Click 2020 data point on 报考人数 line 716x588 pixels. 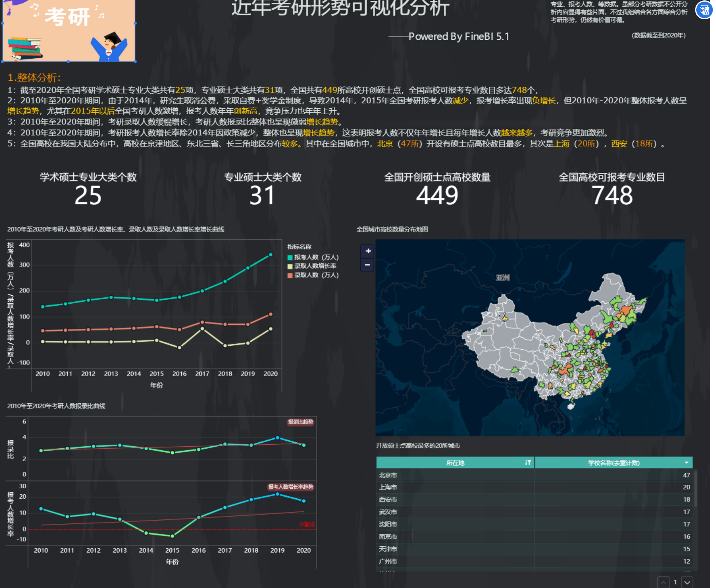click(271, 255)
